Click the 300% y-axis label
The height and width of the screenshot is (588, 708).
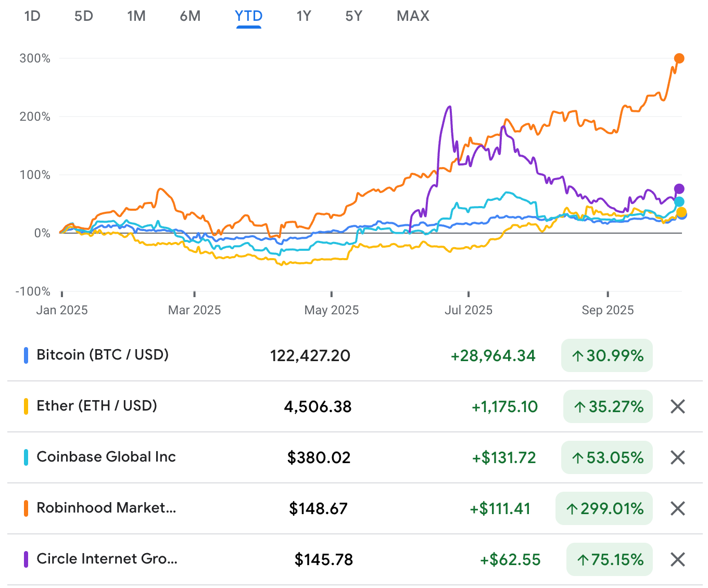35,58
